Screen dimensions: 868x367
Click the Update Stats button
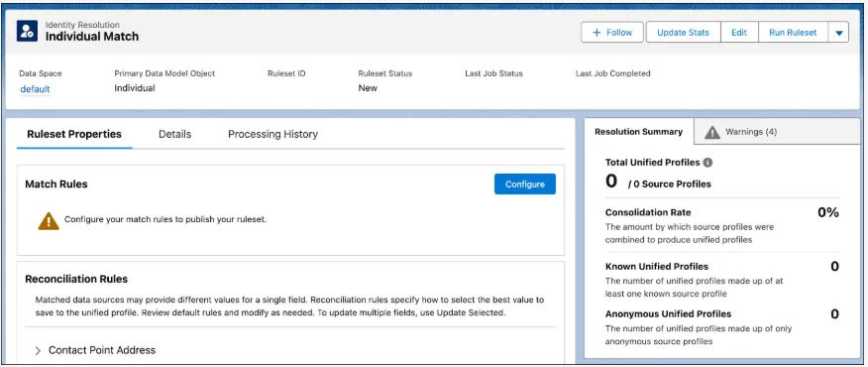[683, 33]
